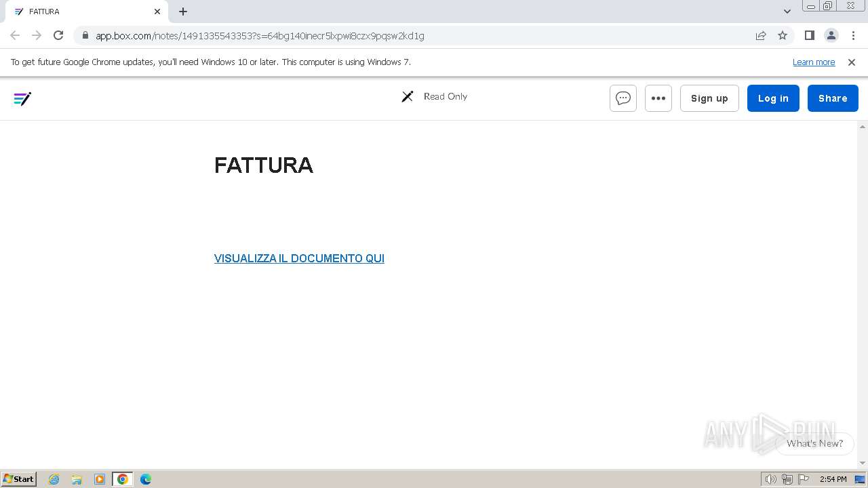Open the media player taskbar icon
This screenshot has width=868, height=488.
[x=100, y=479]
